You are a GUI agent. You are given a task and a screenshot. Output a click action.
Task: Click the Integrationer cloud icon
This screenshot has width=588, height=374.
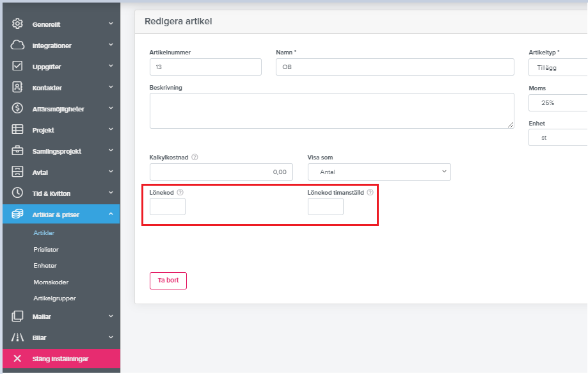pos(18,45)
